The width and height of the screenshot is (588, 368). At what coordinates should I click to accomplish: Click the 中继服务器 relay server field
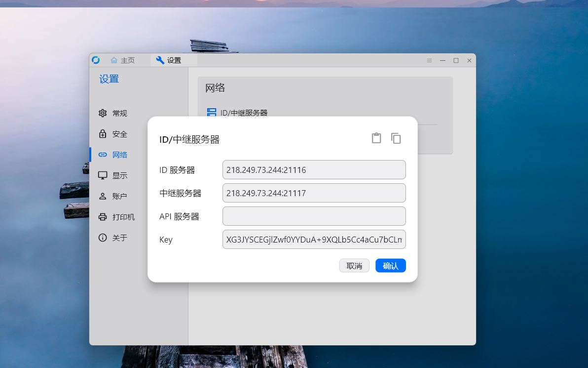click(314, 193)
